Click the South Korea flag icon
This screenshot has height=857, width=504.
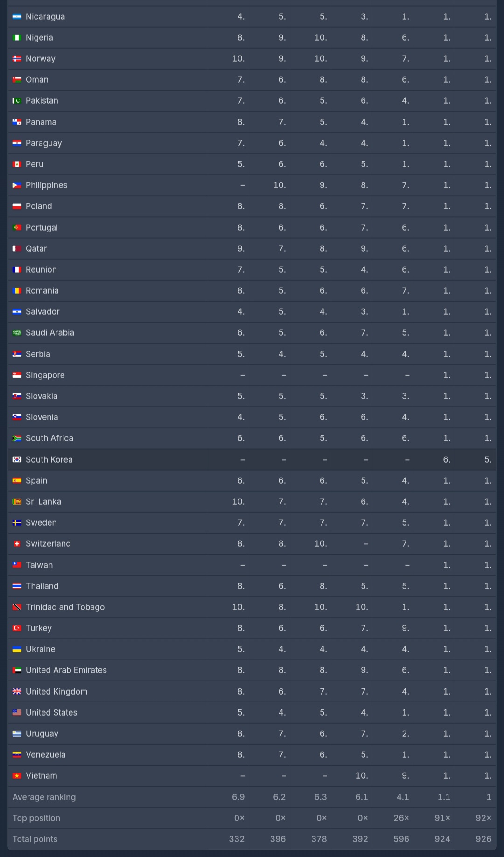pyautogui.click(x=17, y=459)
